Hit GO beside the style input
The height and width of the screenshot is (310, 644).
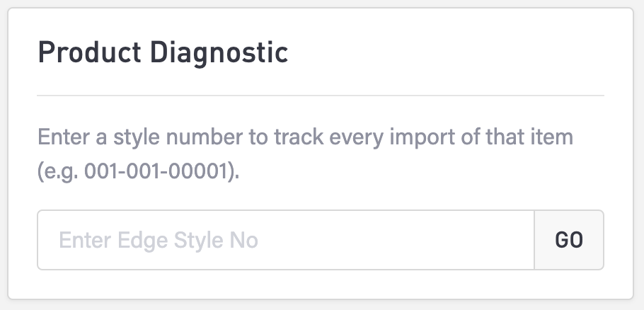(x=569, y=240)
